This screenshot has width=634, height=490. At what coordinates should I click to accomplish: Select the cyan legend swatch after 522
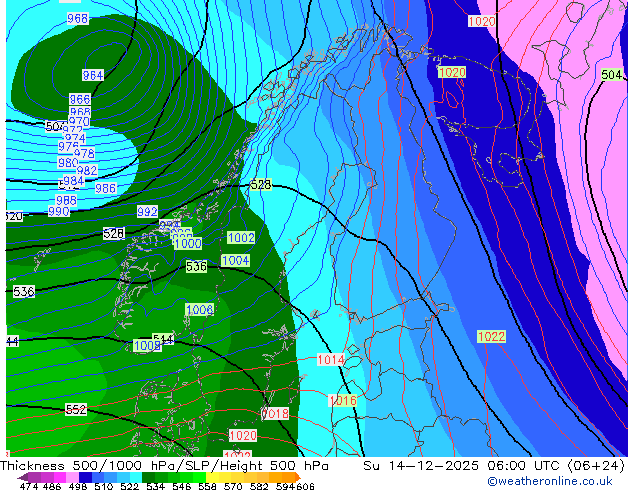click(x=137, y=477)
